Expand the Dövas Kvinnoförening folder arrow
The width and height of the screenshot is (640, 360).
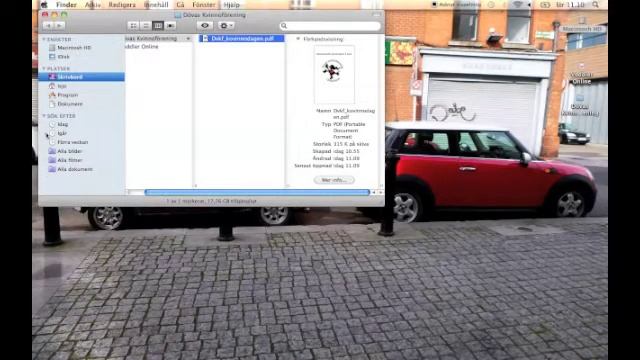(188, 38)
